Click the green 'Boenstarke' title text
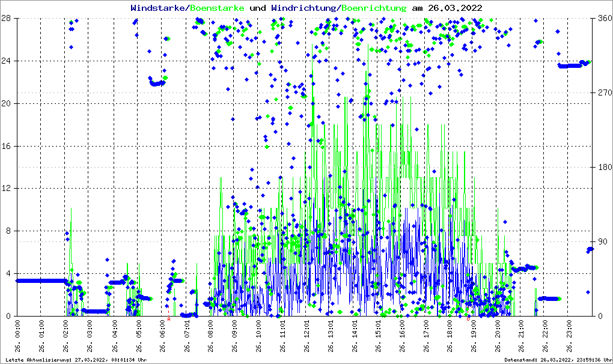 (x=217, y=8)
